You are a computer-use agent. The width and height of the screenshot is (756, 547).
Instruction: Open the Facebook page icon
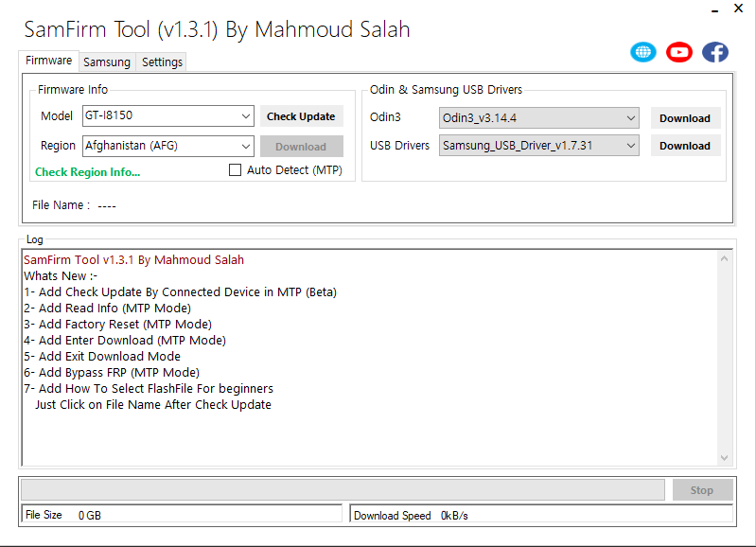click(715, 52)
